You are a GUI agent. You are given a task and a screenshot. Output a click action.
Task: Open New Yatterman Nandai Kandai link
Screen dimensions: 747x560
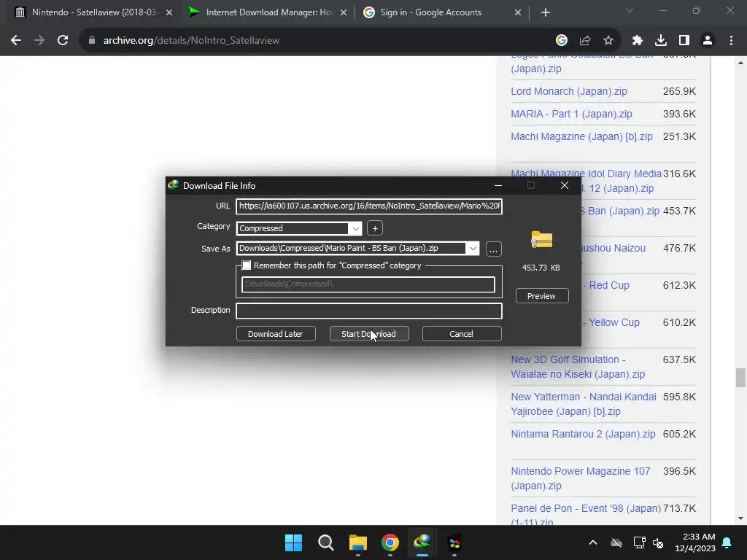(584, 404)
